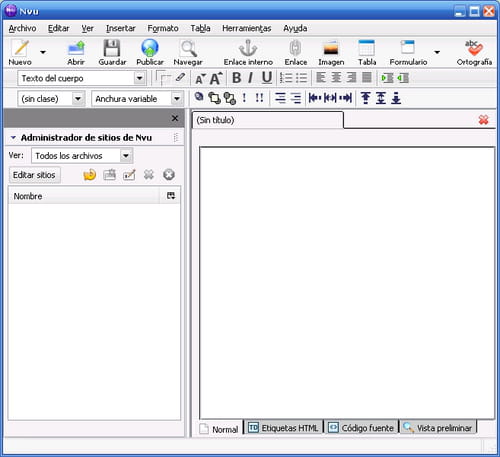
Task: Justify the text alignment
Action: coord(367,77)
